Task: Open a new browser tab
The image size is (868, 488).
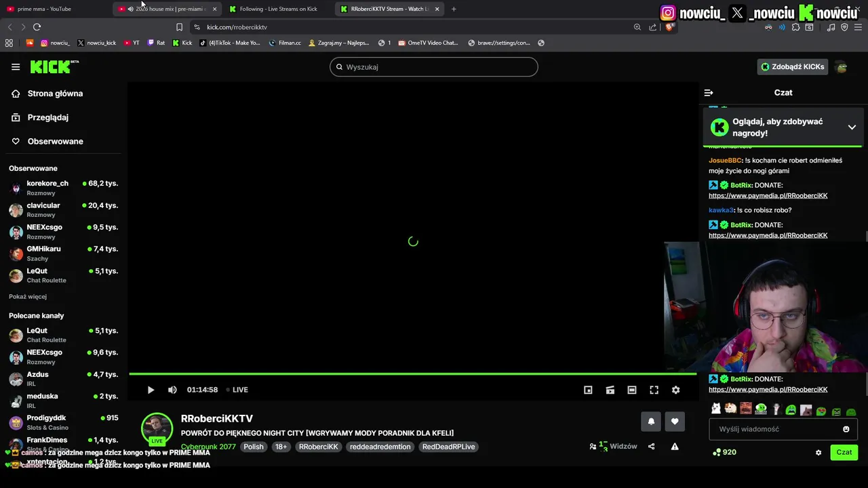Action: pyautogui.click(x=454, y=9)
